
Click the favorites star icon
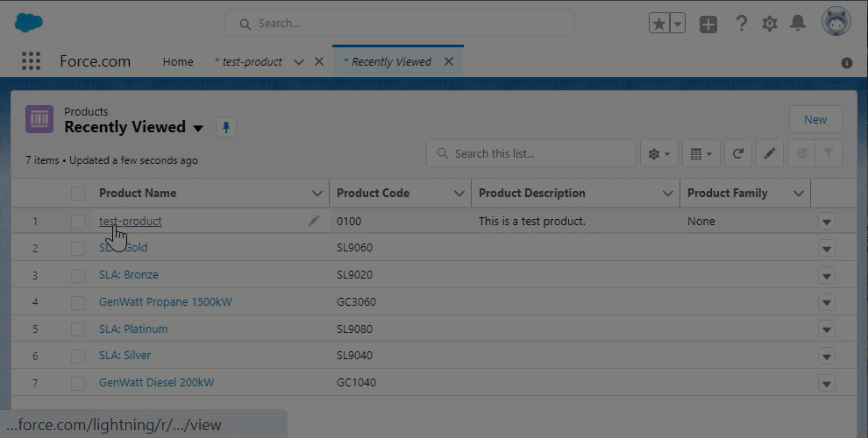pyautogui.click(x=658, y=24)
